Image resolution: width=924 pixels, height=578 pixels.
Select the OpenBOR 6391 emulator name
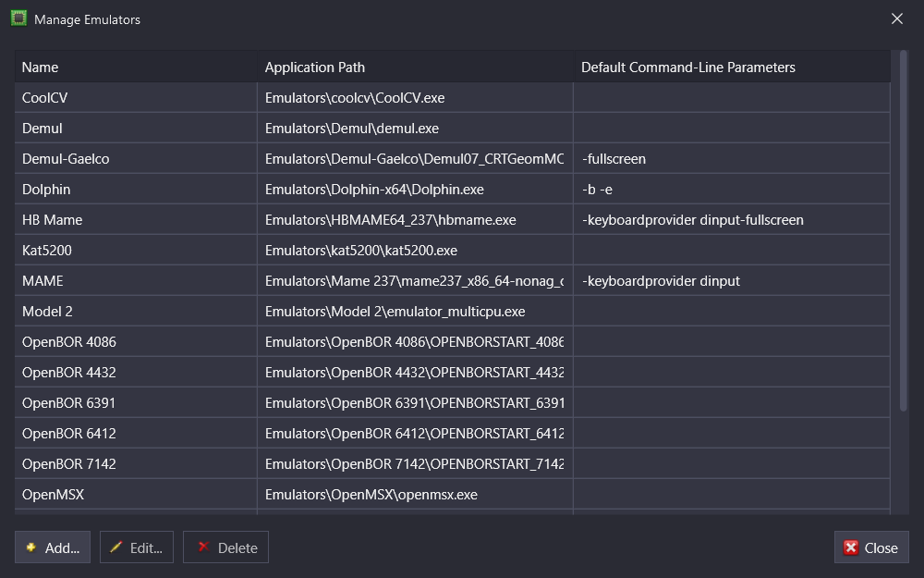click(69, 403)
